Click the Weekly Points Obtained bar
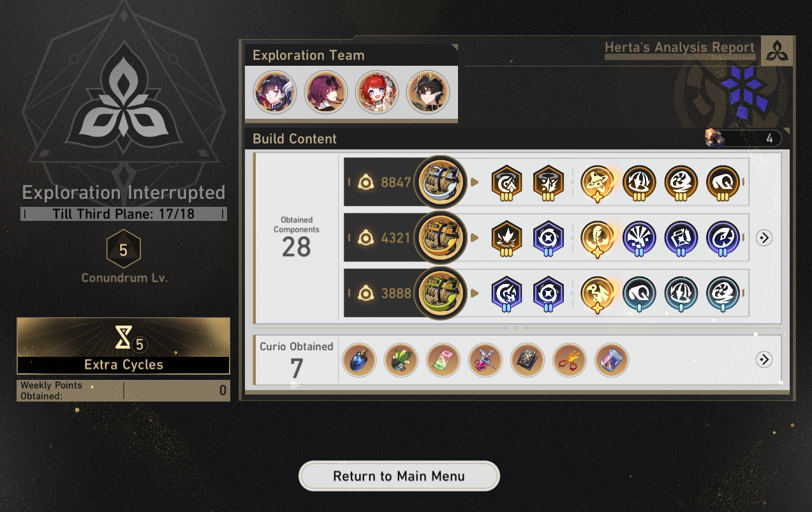Screen dimensions: 812x512 click(x=123, y=390)
